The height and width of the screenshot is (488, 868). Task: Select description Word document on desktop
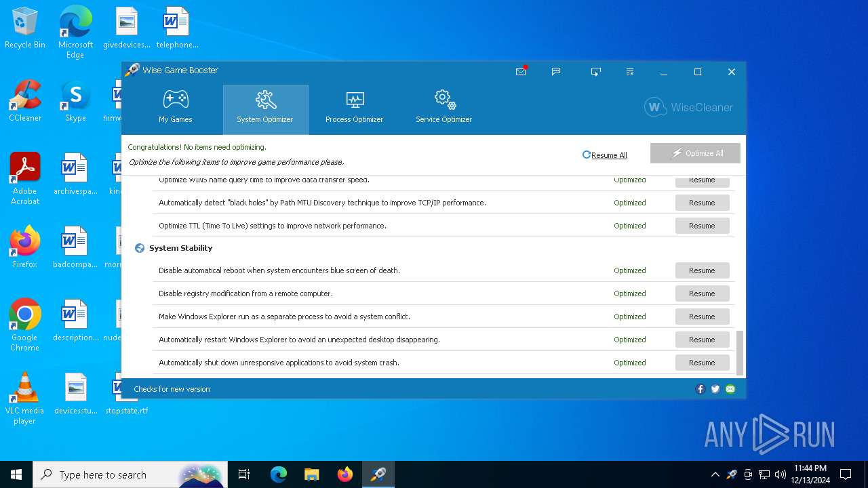click(75, 321)
